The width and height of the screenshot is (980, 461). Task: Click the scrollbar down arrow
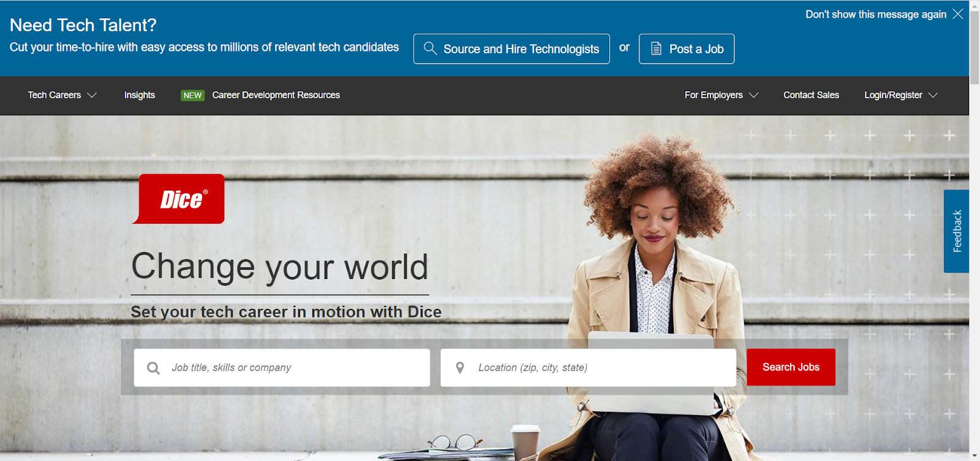(974, 456)
